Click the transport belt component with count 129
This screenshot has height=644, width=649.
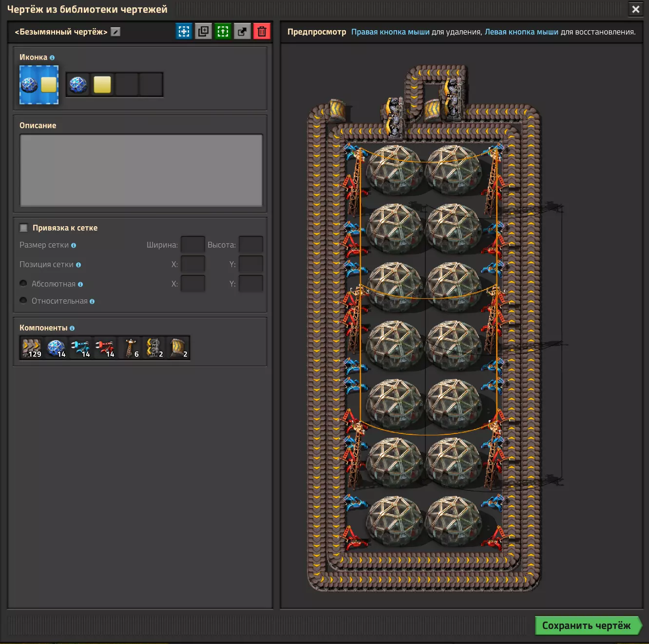pyautogui.click(x=32, y=348)
